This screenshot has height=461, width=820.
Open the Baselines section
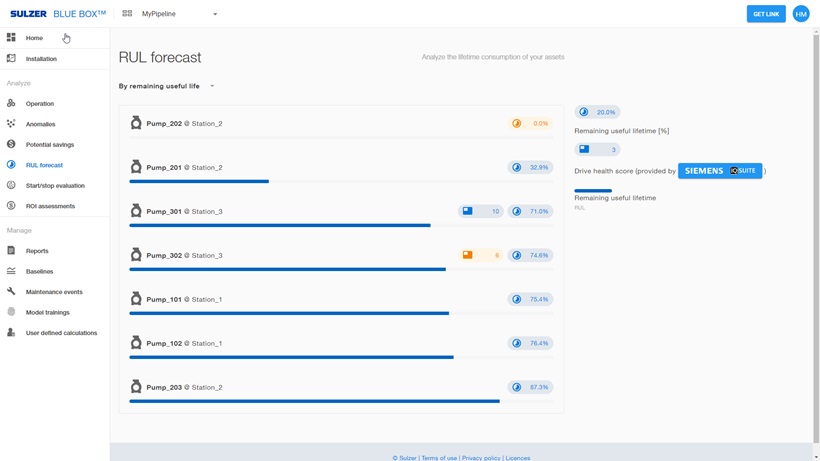point(39,272)
